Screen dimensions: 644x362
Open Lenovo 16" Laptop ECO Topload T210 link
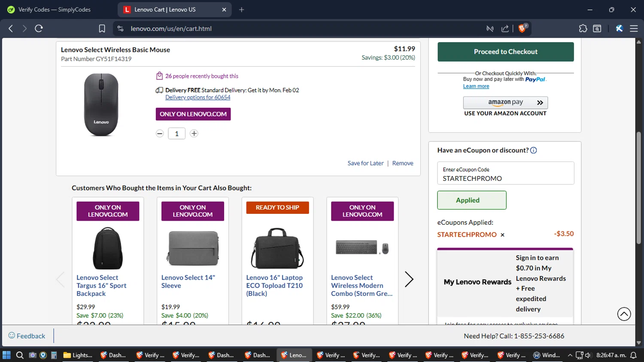[x=274, y=286]
